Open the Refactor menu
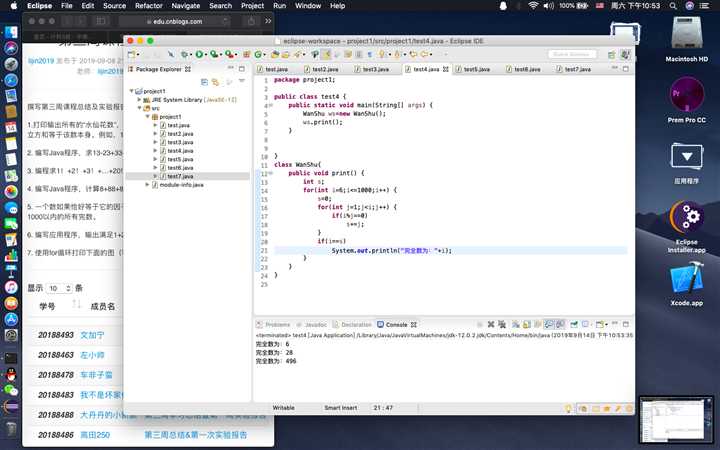This screenshot has width=720, height=450. coord(149,6)
